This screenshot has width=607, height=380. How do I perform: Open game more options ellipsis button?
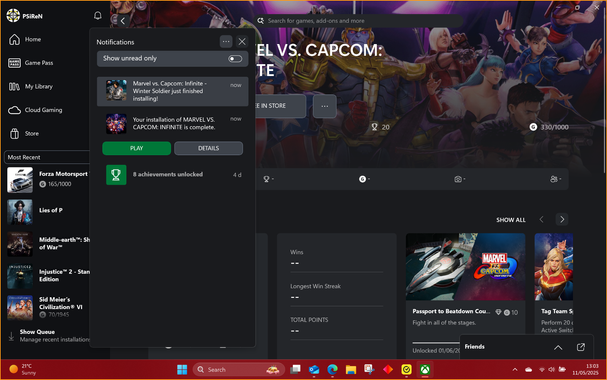point(324,106)
